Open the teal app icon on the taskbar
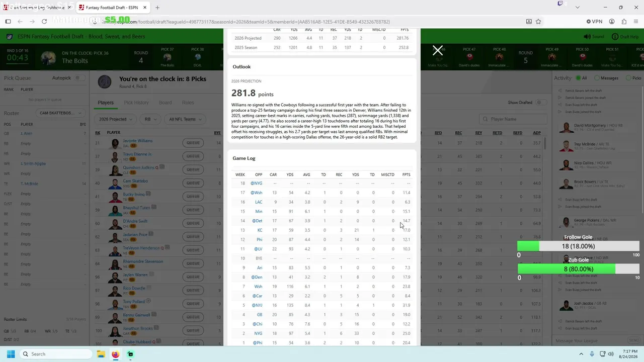This screenshot has height=362, width=644. coord(130,354)
